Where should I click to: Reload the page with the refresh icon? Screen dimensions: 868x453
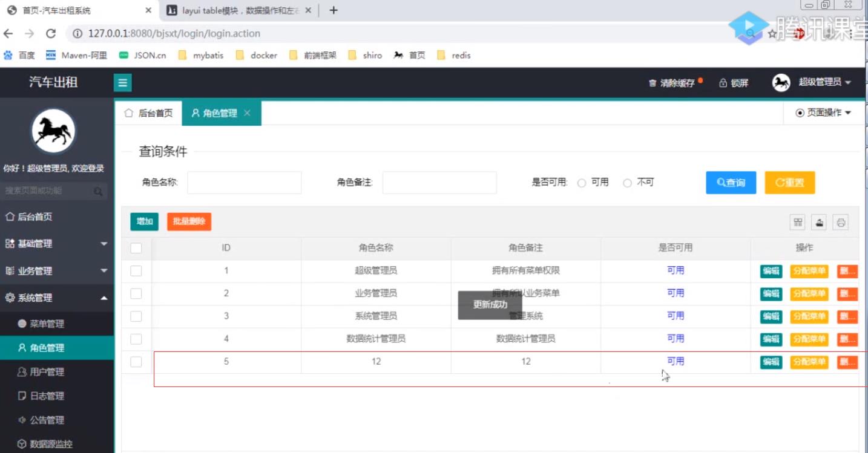[x=51, y=34]
